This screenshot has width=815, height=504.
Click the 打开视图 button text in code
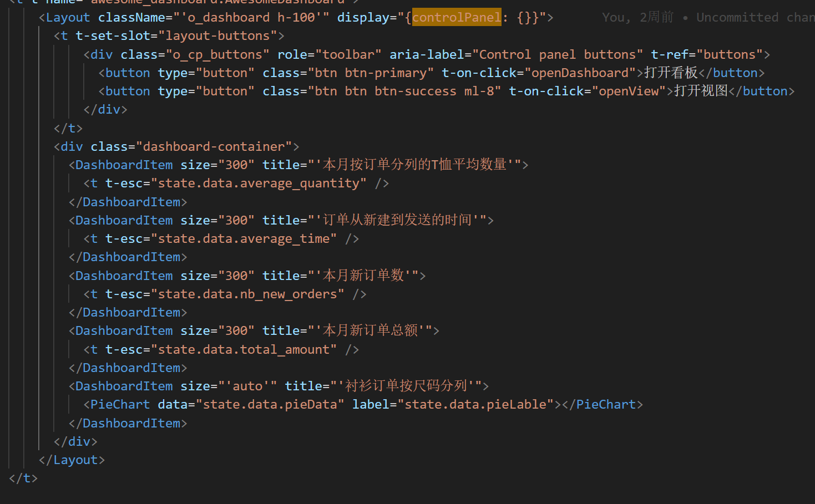pos(700,91)
